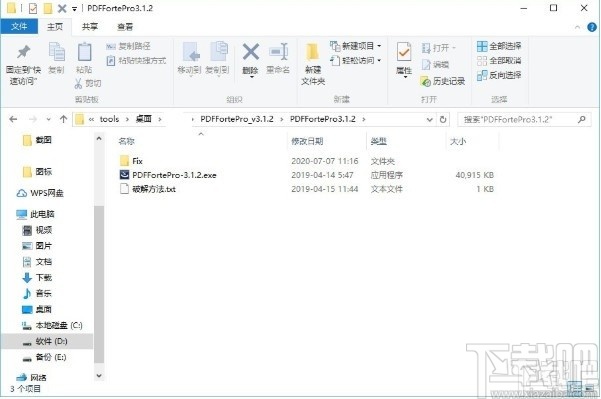601x399 pixels.
Task: Open Local Disk (C:) in sidebar
Action: (52, 325)
